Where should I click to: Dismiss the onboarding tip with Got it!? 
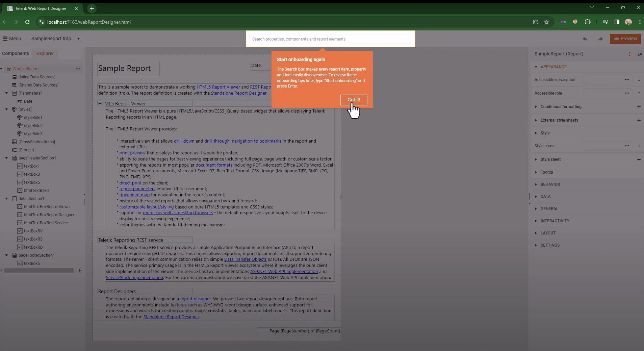(x=353, y=100)
